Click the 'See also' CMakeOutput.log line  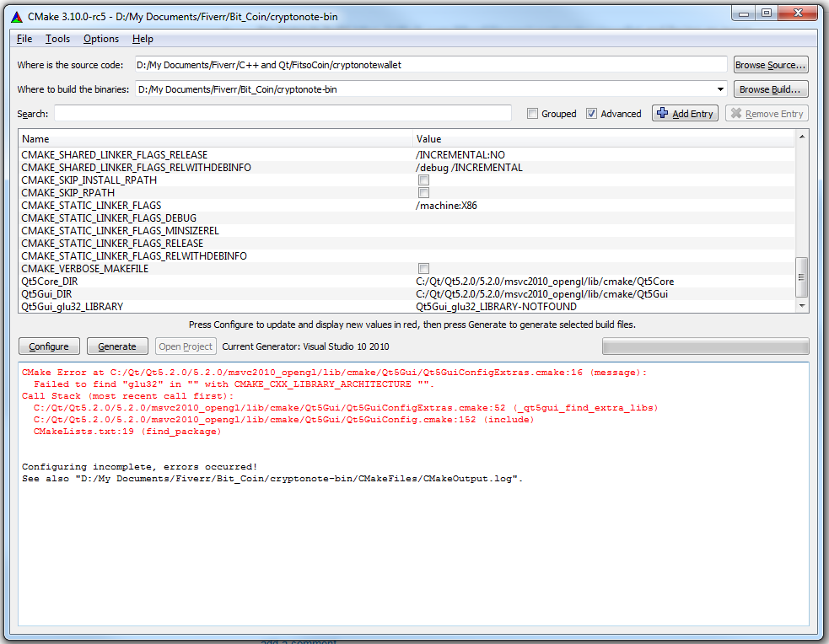(x=272, y=479)
